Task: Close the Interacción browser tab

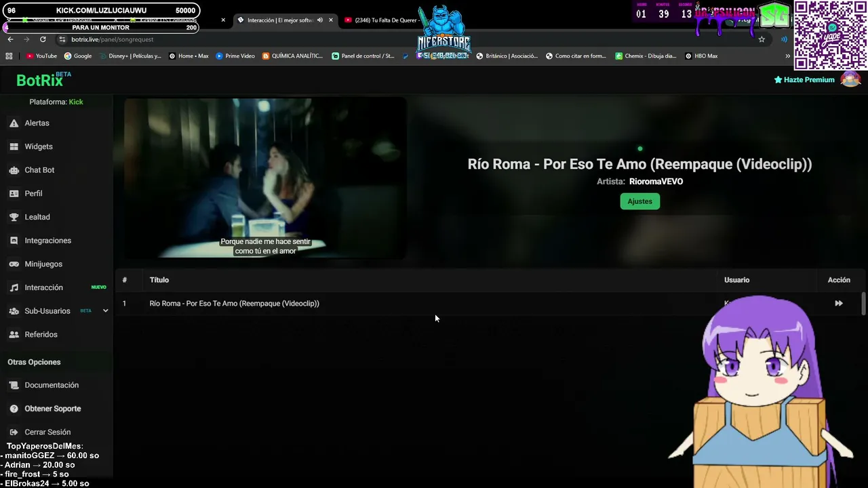Action: (x=331, y=20)
